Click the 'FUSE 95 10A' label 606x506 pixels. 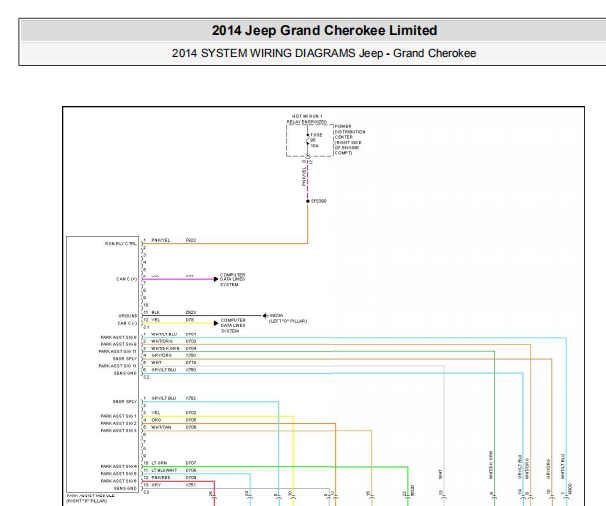coord(316,140)
